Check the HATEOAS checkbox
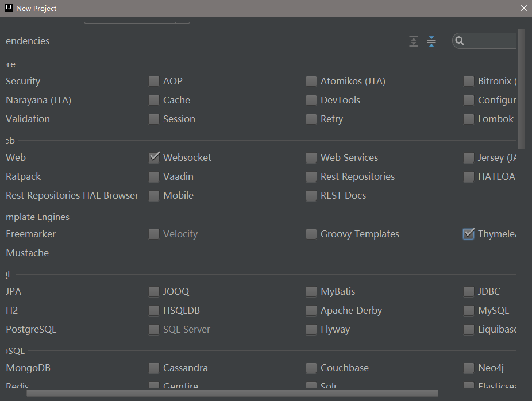The height and width of the screenshot is (401, 532). (x=469, y=177)
